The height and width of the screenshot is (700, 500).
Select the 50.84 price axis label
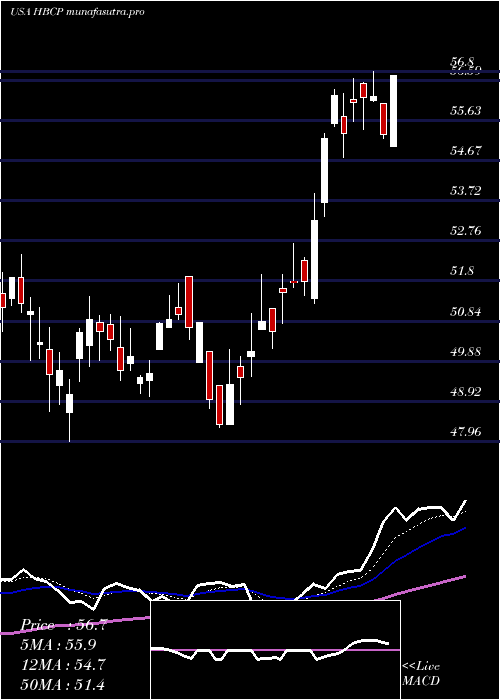[x=466, y=311]
